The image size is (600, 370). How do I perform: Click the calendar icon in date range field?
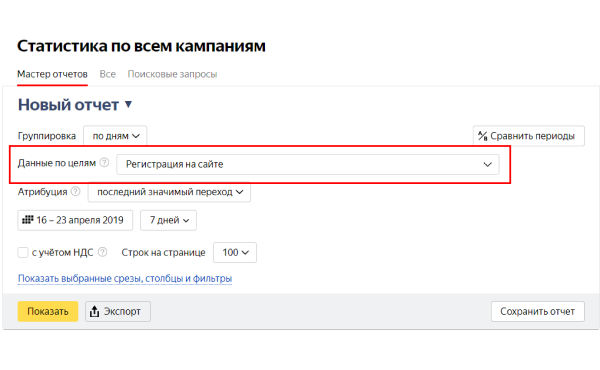point(28,220)
